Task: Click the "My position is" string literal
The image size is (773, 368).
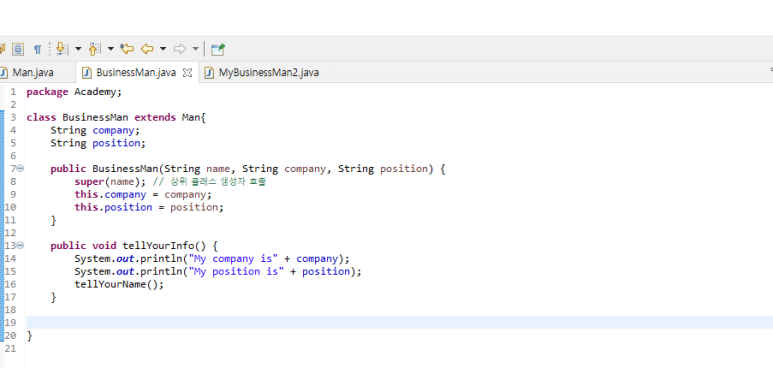Action: click(237, 271)
